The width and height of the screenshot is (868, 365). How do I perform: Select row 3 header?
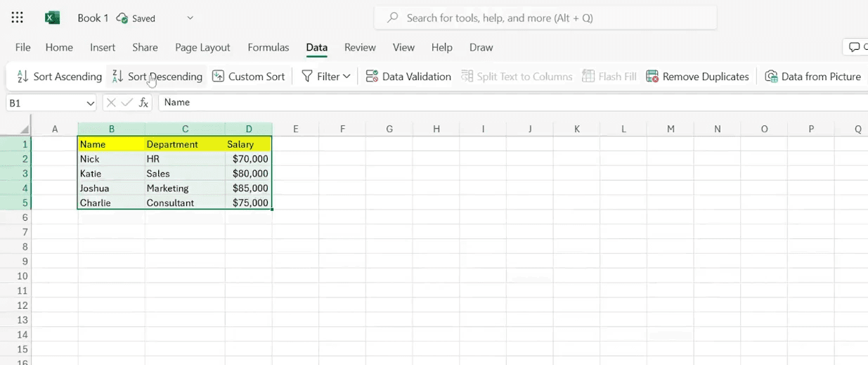(15, 174)
